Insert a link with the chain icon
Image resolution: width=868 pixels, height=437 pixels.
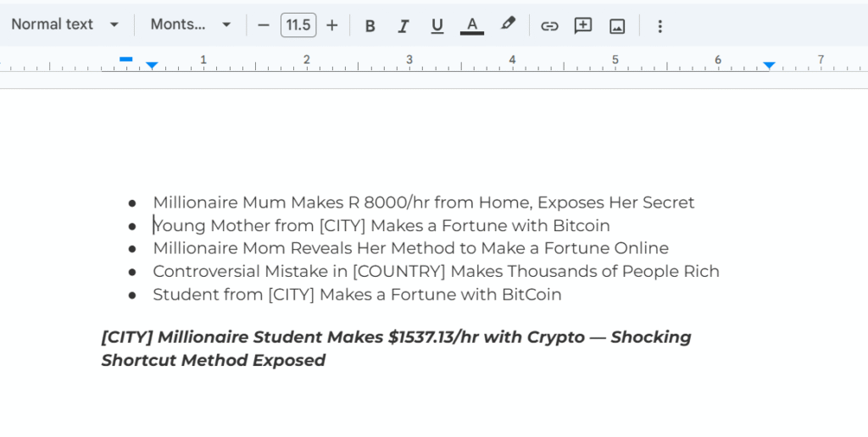point(549,26)
